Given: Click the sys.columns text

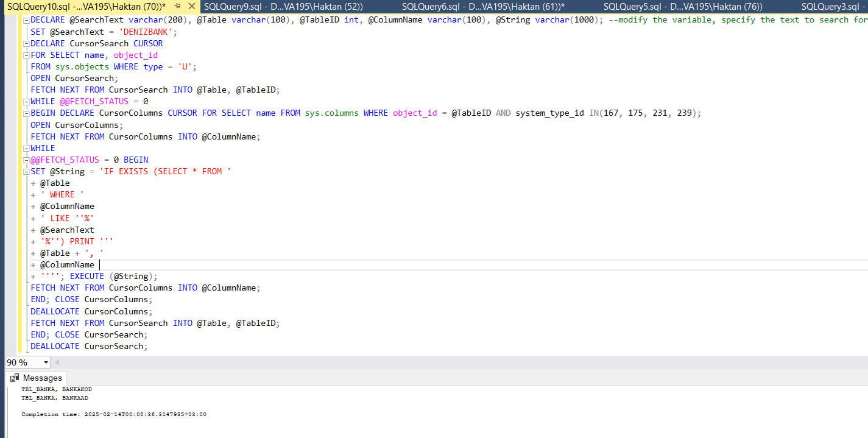Looking at the screenshot, I should (x=331, y=113).
